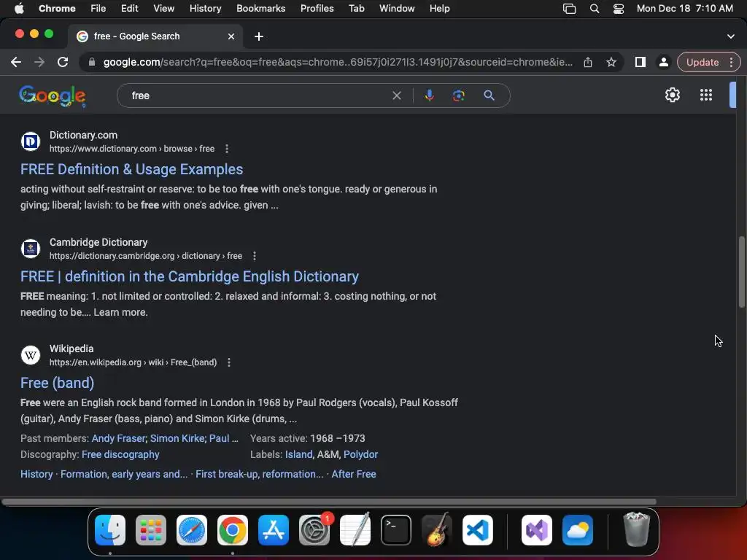Click the Update button in Chrome
The width and height of the screenshot is (747, 560).
tap(703, 62)
